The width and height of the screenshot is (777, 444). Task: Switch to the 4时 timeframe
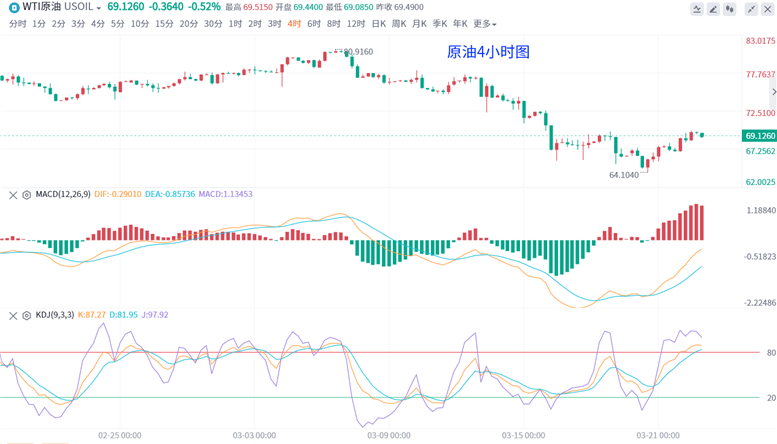(x=294, y=23)
